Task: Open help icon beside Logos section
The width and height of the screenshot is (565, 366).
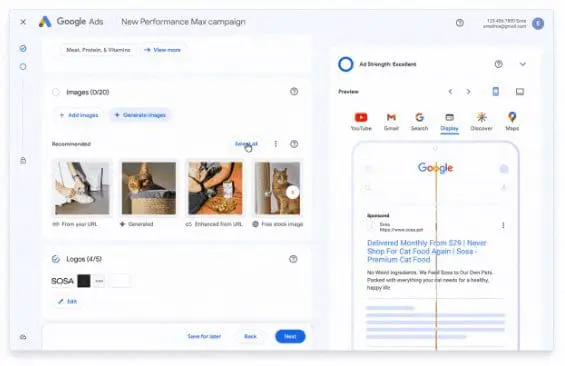Action: tap(293, 259)
